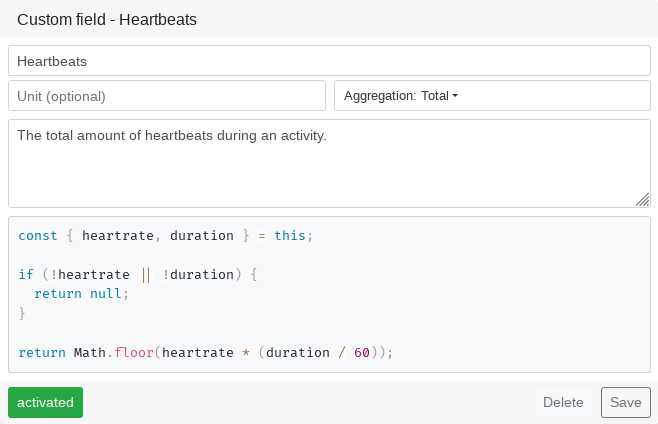Open the Aggregation: Total dropdown
This screenshot has height=424, width=658.
492,96
